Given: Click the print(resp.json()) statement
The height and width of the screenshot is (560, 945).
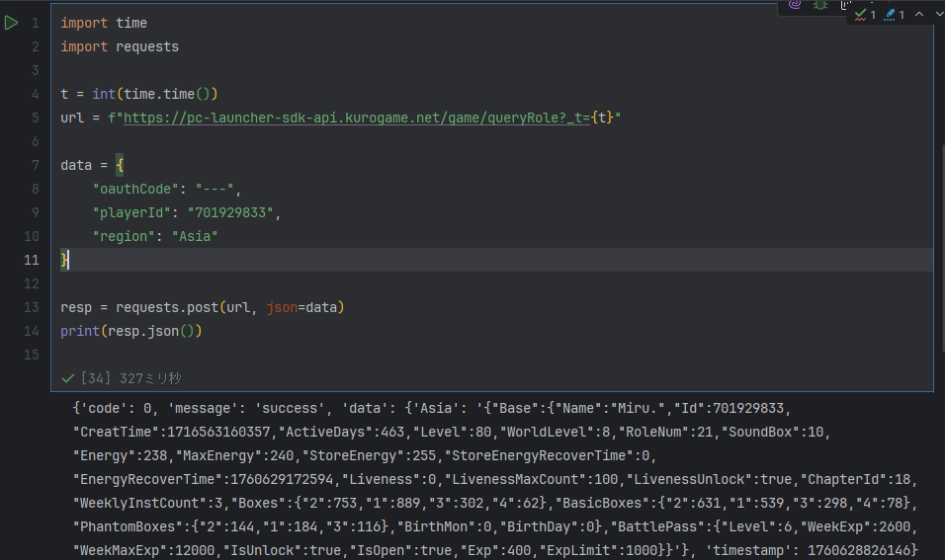Looking at the screenshot, I should [130, 331].
